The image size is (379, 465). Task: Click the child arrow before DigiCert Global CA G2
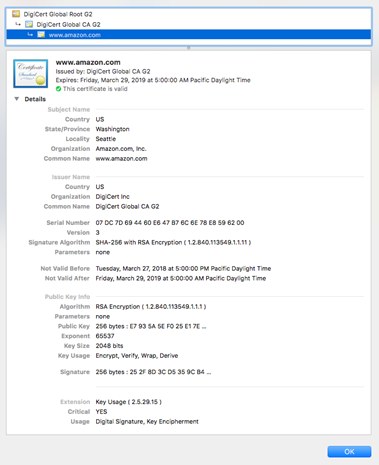click(x=18, y=24)
